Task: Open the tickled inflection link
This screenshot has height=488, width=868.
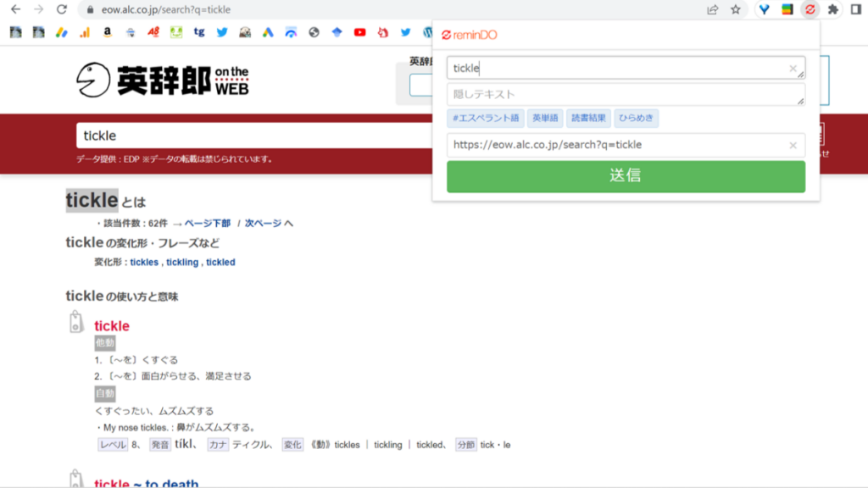Action: 220,263
